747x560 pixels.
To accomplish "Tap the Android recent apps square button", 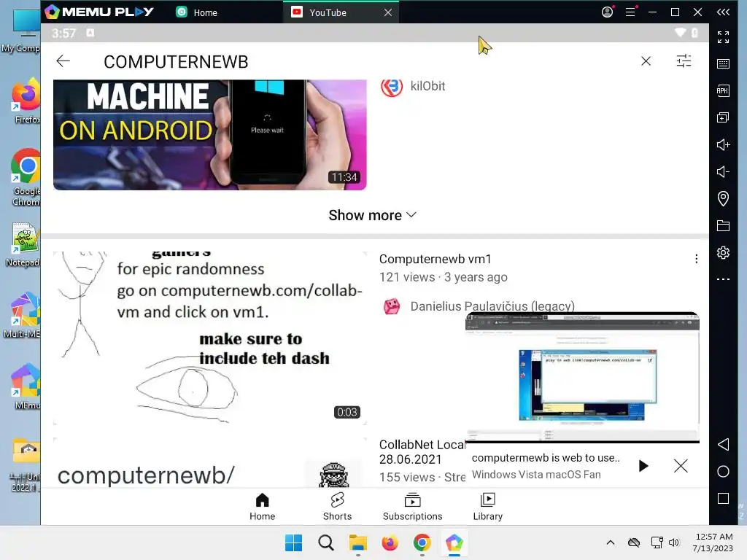I will [x=723, y=499].
